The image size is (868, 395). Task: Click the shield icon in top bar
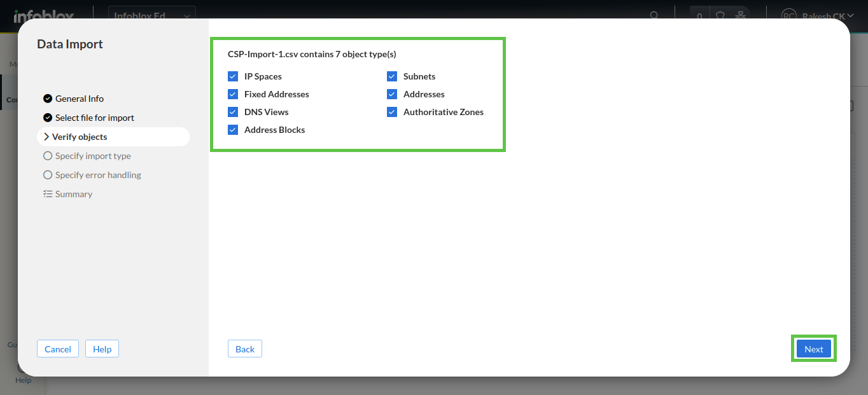720,15
